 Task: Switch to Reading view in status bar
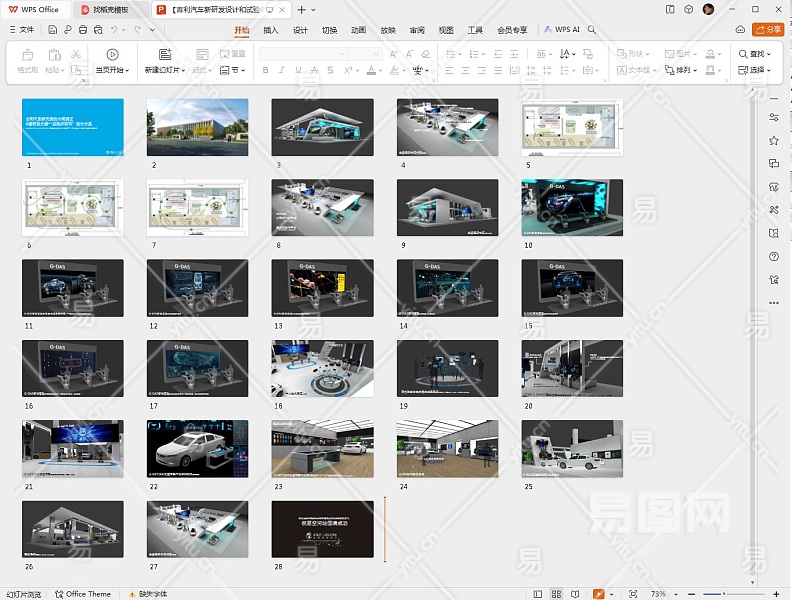(x=575, y=594)
